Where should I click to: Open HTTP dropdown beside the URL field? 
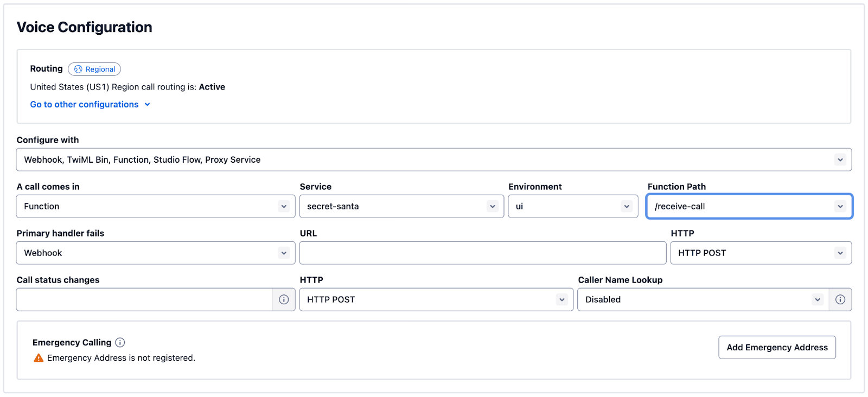click(761, 253)
